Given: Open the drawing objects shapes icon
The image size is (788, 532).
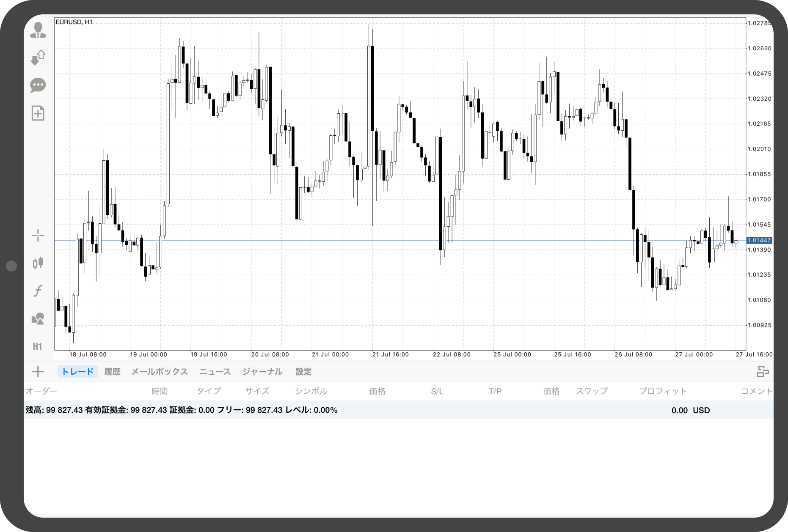Looking at the screenshot, I should (38, 318).
